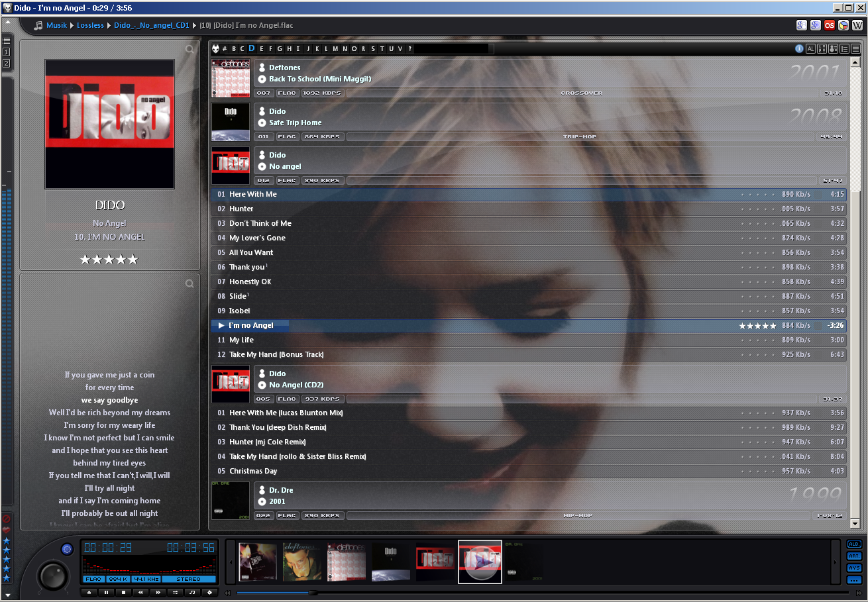Click the seek bar handle

tap(313, 593)
